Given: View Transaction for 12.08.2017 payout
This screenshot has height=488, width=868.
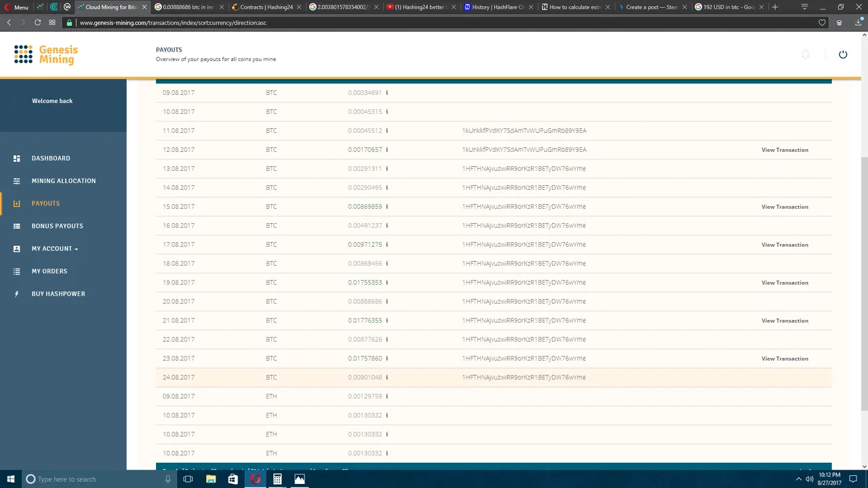Looking at the screenshot, I should coord(785,150).
